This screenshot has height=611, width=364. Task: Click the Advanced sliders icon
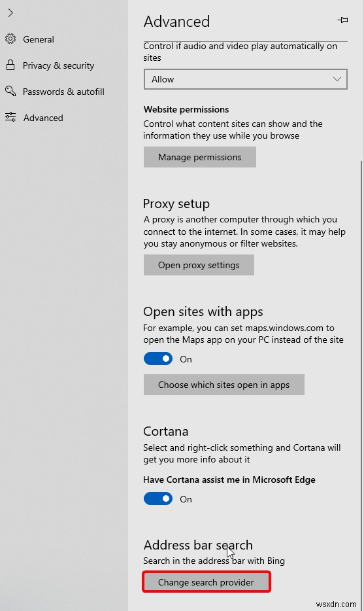coord(10,117)
